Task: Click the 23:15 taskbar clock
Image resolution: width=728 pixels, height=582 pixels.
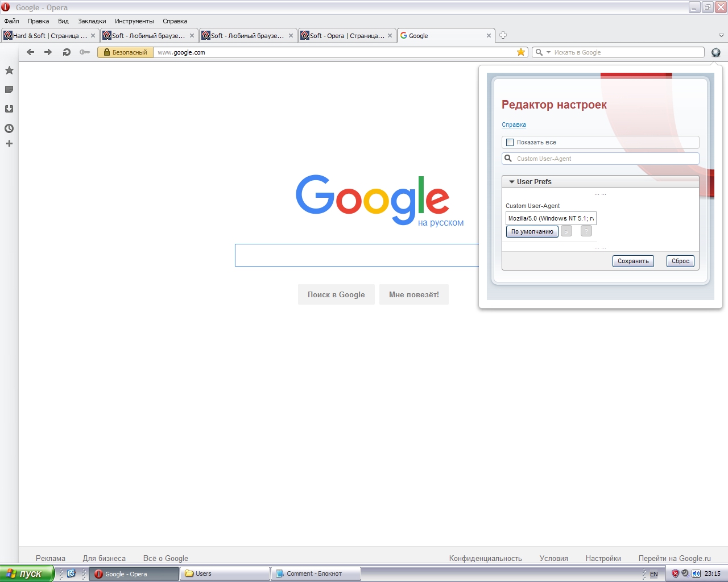Action: 712,573
